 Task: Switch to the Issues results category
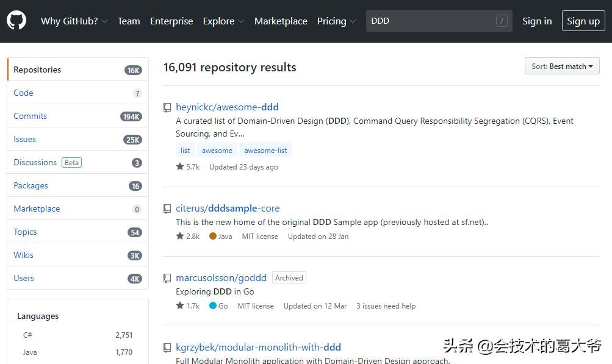click(25, 139)
